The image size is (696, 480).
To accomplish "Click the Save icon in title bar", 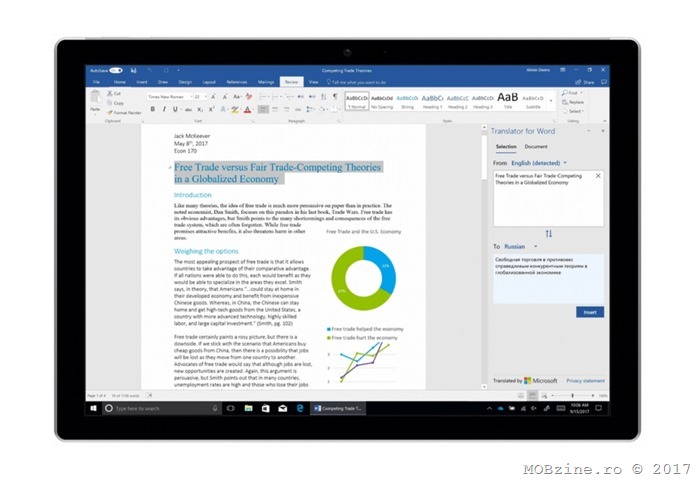I will pos(132,71).
